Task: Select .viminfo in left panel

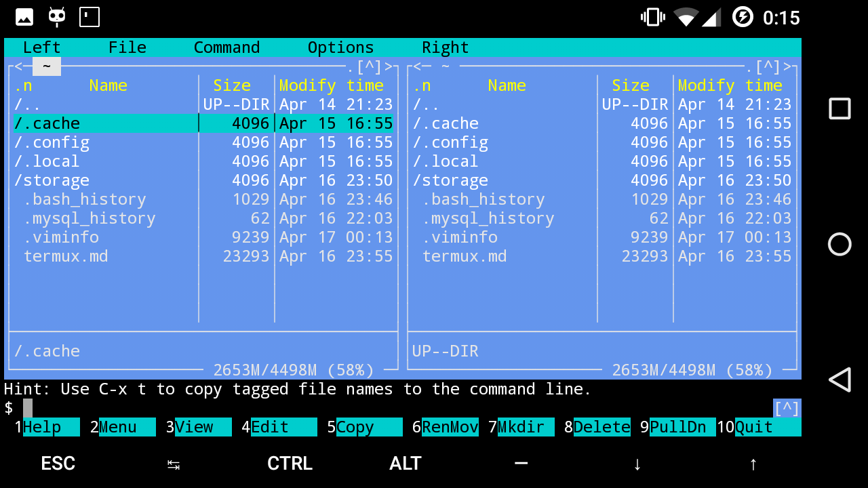Action: tap(203, 237)
